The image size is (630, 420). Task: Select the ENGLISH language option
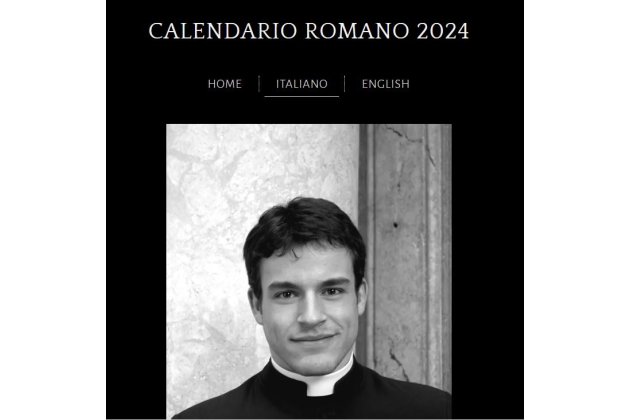point(385,84)
